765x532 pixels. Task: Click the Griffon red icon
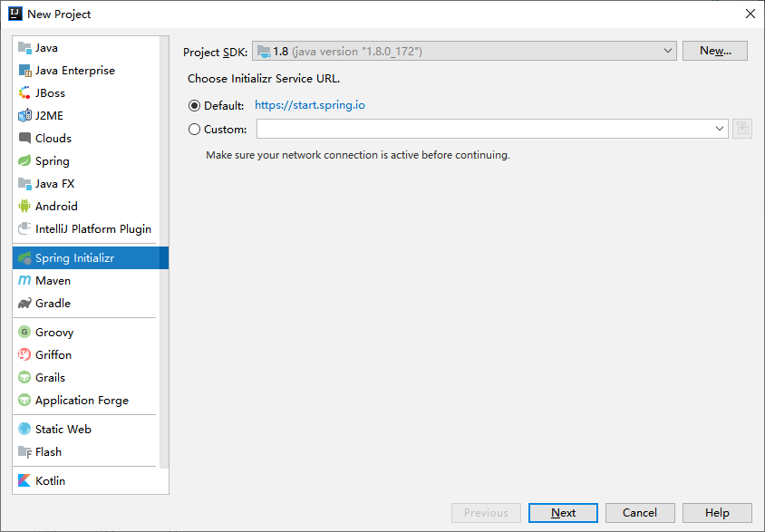tap(24, 354)
